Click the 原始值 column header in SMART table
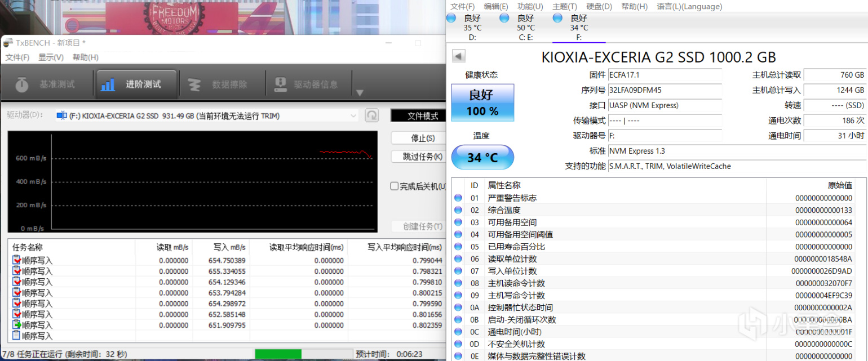Image resolution: width=868 pixels, height=361 pixels. [x=811, y=185]
